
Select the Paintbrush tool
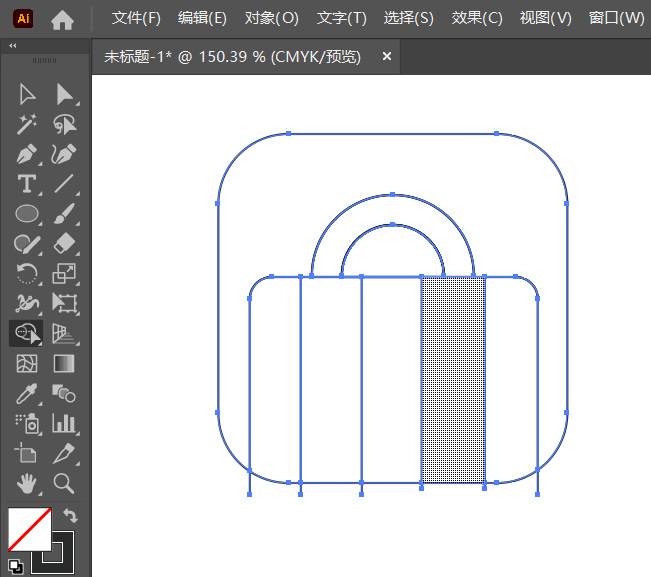[64, 214]
